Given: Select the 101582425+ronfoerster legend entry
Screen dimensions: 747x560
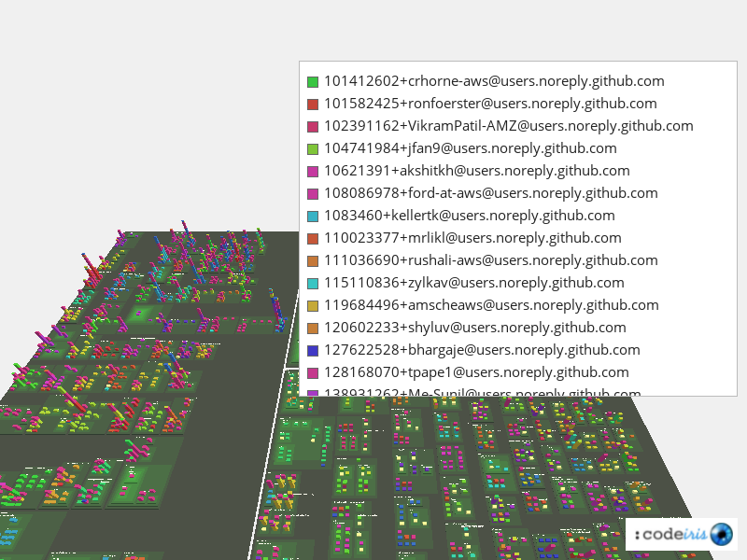Looking at the screenshot, I should [x=490, y=104].
